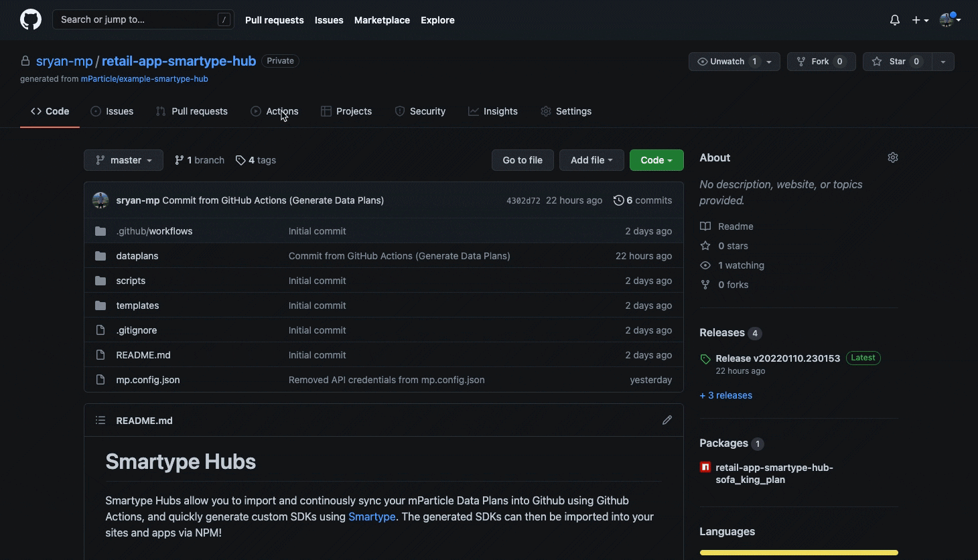Screen dimensions: 978x560
Task: Open the green Code dropdown
Action: [656, 160]
